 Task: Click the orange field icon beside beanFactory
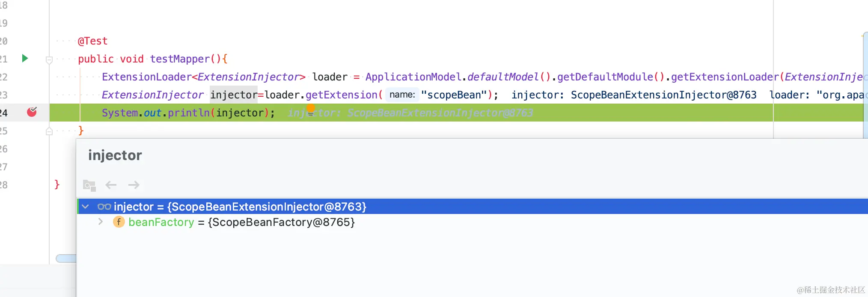click(x=119, y=222)
